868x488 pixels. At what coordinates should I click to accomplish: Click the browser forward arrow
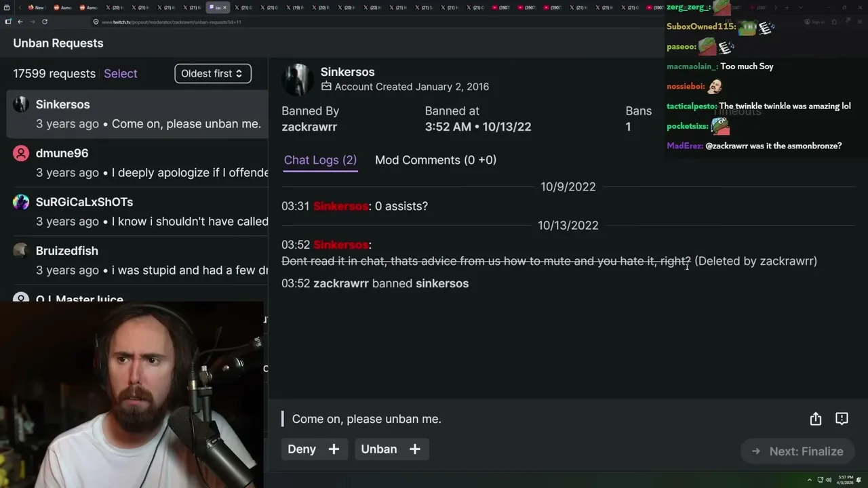click(32, 22)
